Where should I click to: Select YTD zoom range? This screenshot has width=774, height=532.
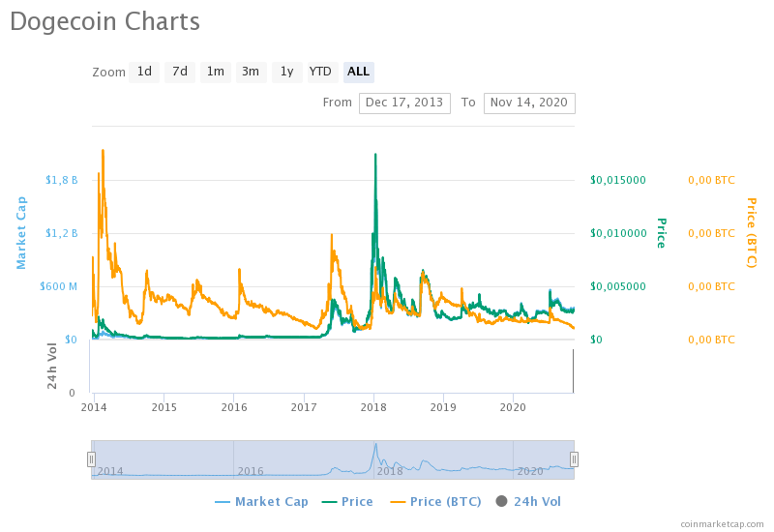click(x=320, y=72)
